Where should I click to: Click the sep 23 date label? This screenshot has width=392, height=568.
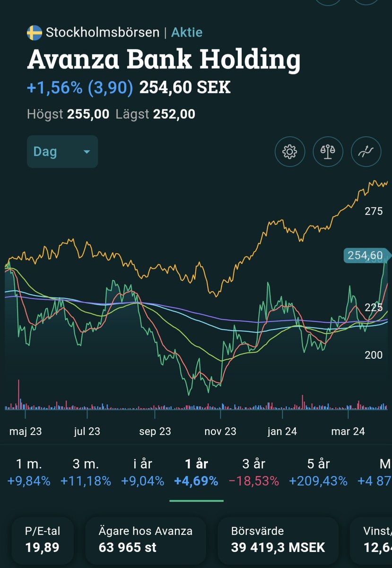[155, 432]
